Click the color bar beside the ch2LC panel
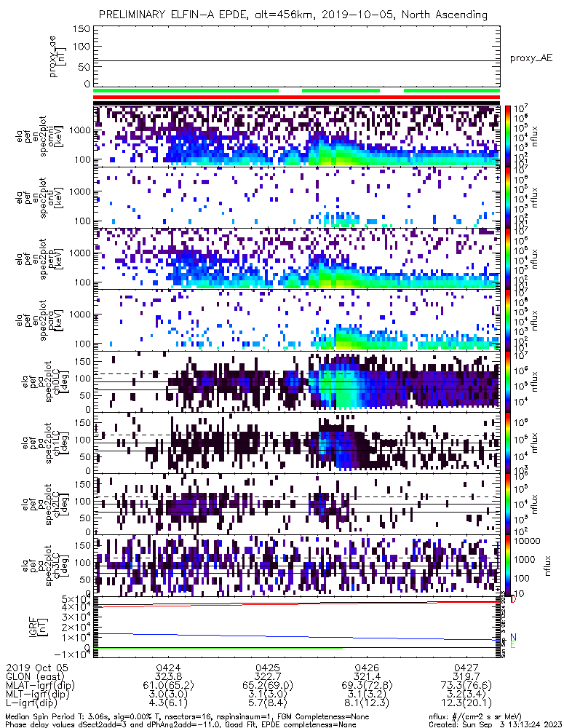The image size is (564, 728). pos(508,504)
